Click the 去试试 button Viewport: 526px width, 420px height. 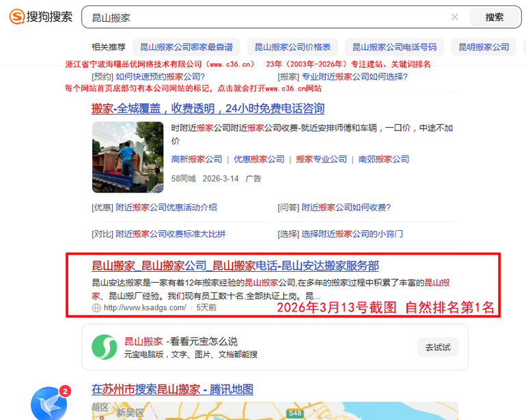tap(437, 348)
